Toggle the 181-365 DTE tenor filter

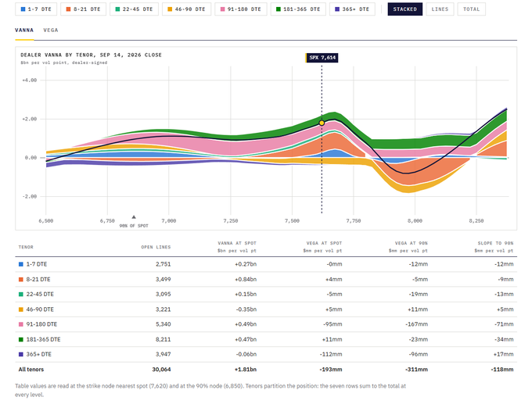298,9
